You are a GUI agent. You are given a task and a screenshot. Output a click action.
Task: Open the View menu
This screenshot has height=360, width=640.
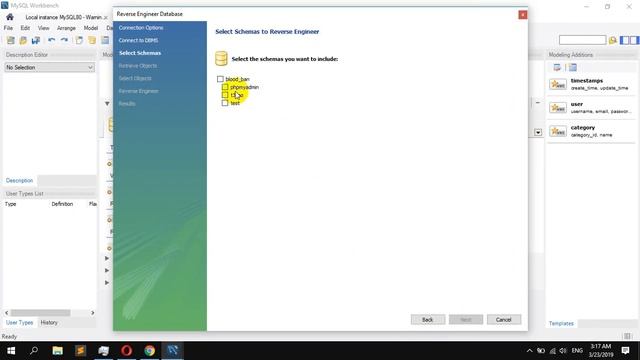pos(44,28)
